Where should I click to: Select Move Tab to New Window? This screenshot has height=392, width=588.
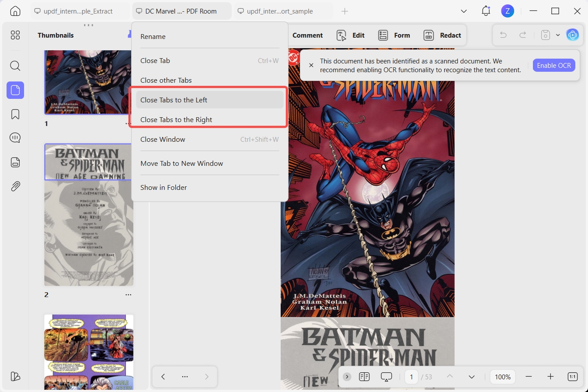click(210, 163)
